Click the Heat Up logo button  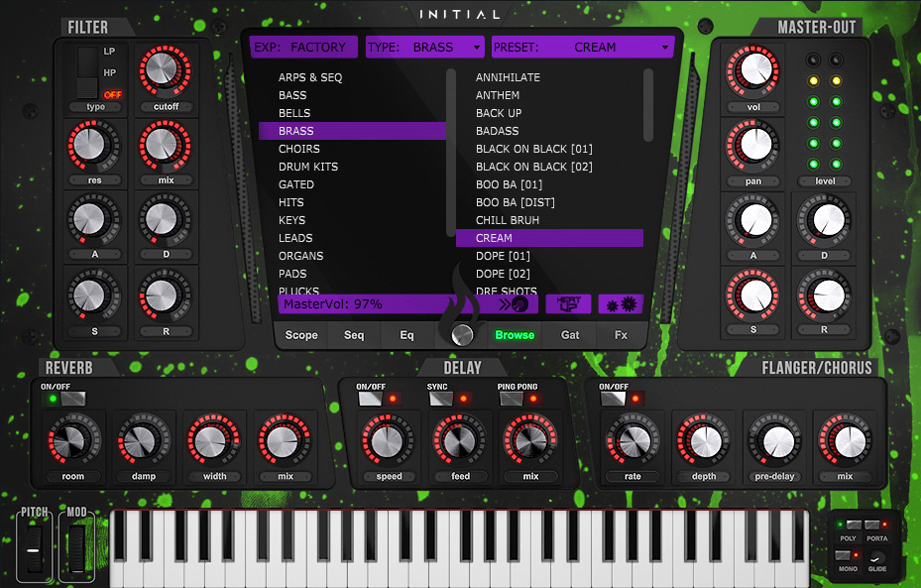tap(568, 304)
